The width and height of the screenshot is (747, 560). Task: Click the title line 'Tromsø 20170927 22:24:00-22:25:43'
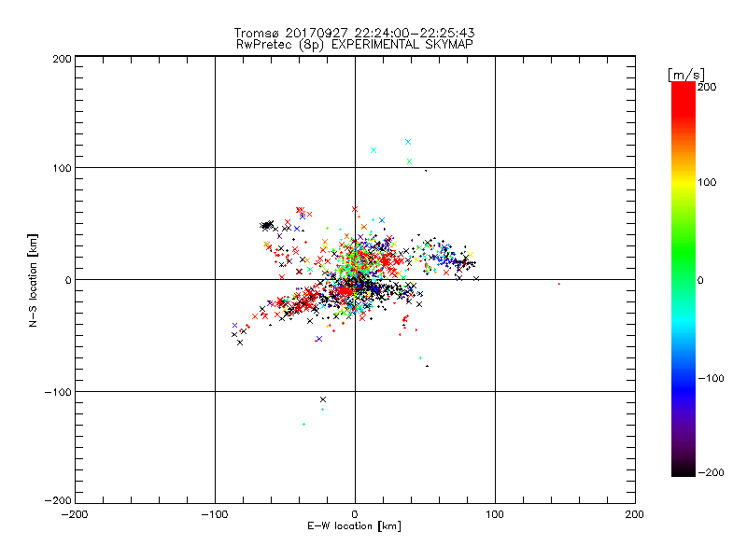pos(354,33)
